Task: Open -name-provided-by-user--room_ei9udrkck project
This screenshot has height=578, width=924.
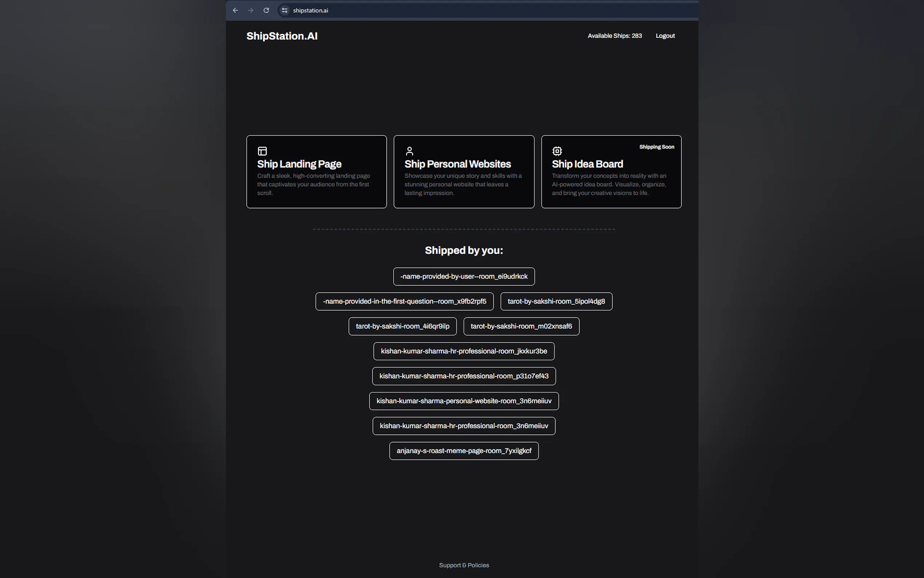Action: pos(464,276)
